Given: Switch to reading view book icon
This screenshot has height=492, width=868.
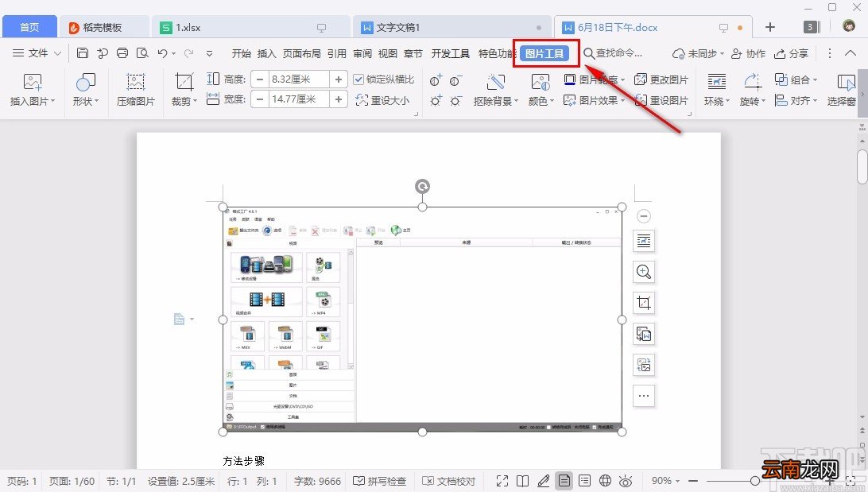Looking at the screenshot, I should pyautogui.click(x=522, y=481).
